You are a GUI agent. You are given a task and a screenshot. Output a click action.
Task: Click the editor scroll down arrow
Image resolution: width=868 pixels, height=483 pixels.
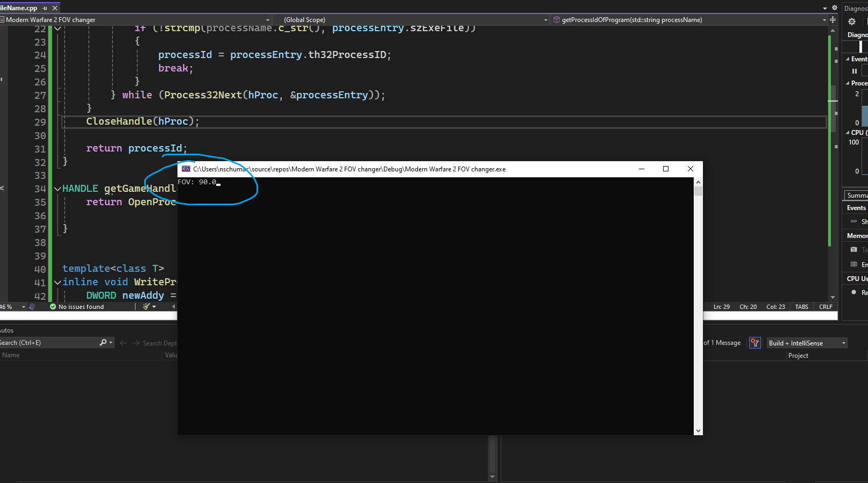coord(833,297)
